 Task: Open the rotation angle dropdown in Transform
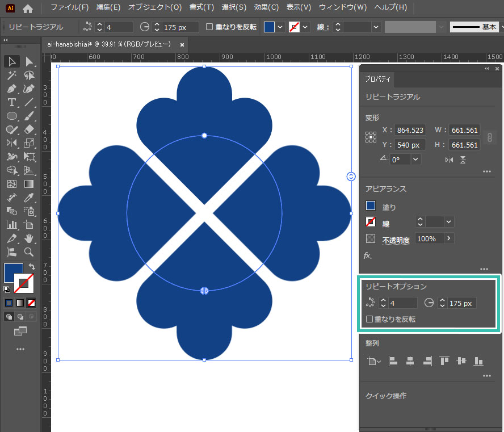(416, 160)
